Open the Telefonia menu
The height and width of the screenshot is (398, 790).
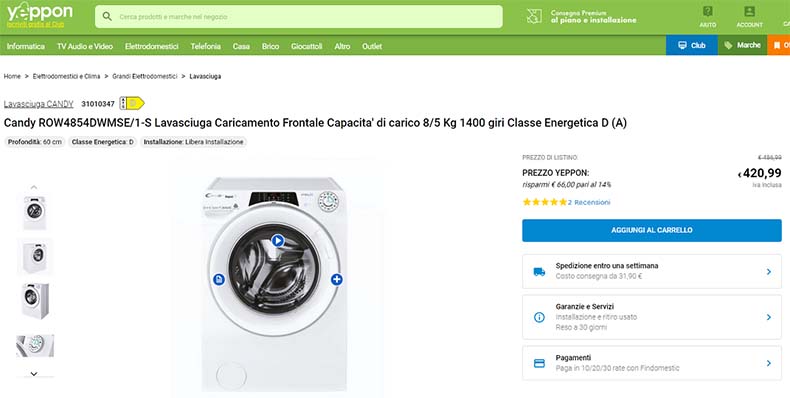coord(206,46)
